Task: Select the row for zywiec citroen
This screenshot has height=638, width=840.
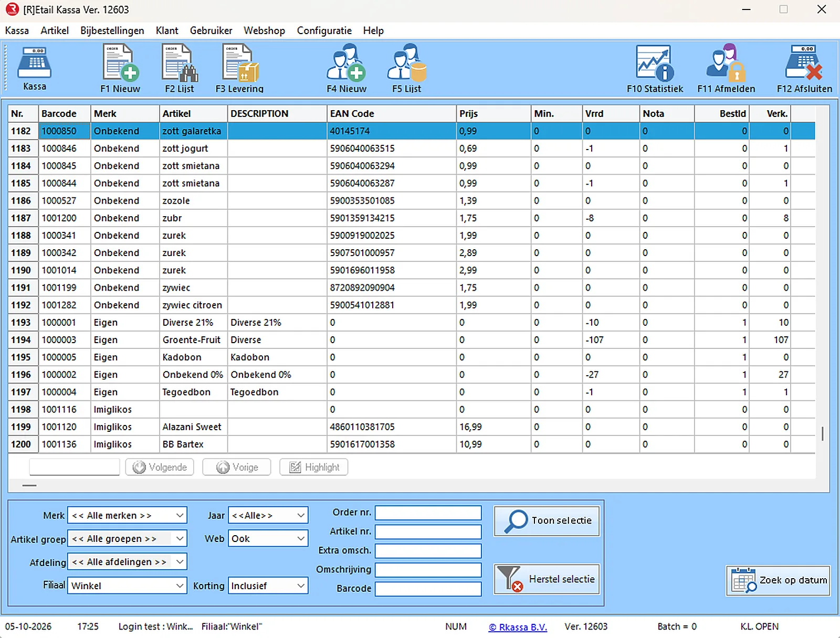Action: click(412, 305)
